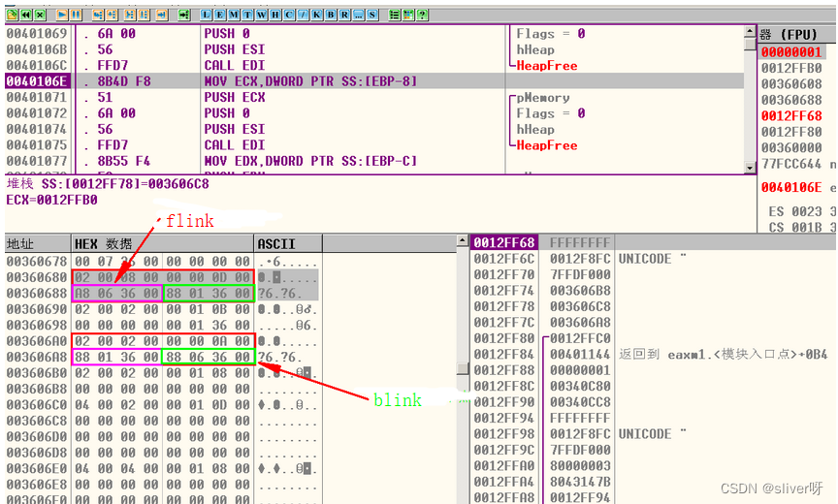Open the Handles window with the H button
Image resolution: width=838 pixels, height=504 pixels.
click(x=275, y=15)
